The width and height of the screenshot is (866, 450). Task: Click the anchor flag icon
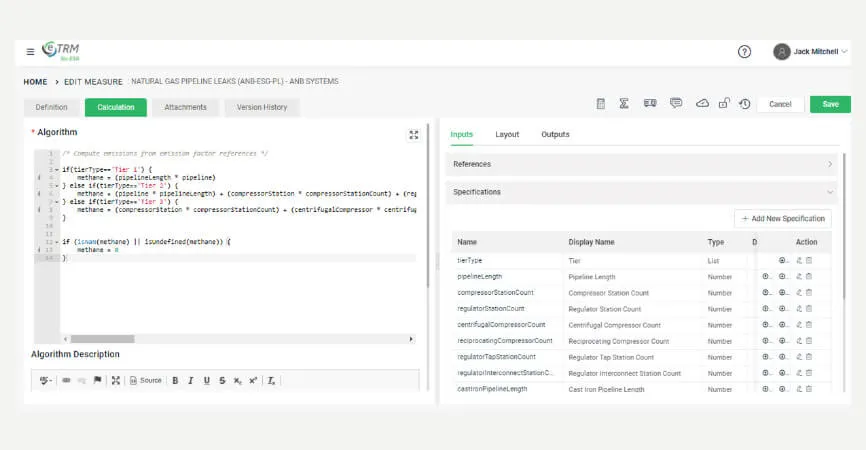click(x=97, y=380)
